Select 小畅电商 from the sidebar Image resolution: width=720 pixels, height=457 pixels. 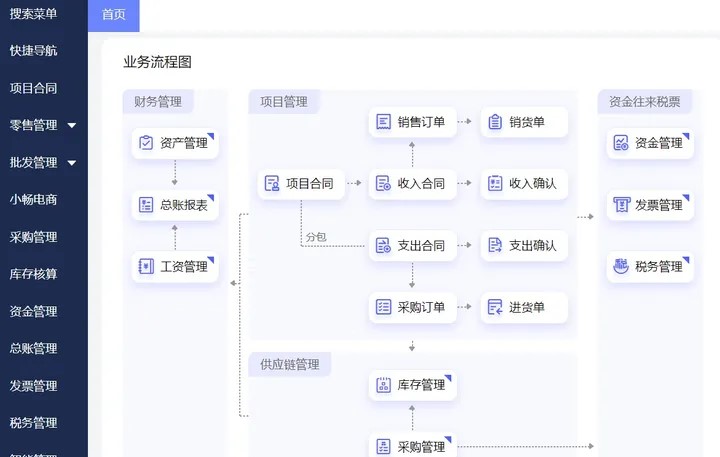tap(34, 199)
